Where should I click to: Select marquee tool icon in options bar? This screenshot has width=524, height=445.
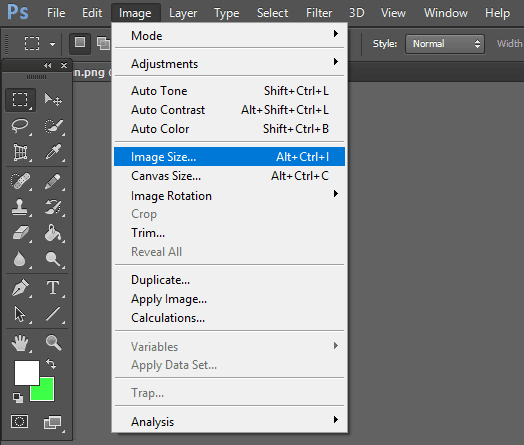tap(32, 43)
